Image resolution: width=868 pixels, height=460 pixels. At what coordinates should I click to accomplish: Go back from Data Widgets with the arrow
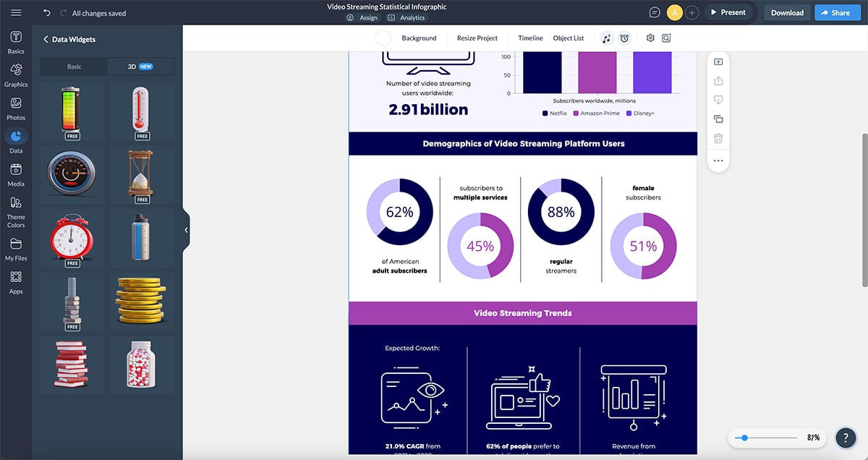coord(46,39)
